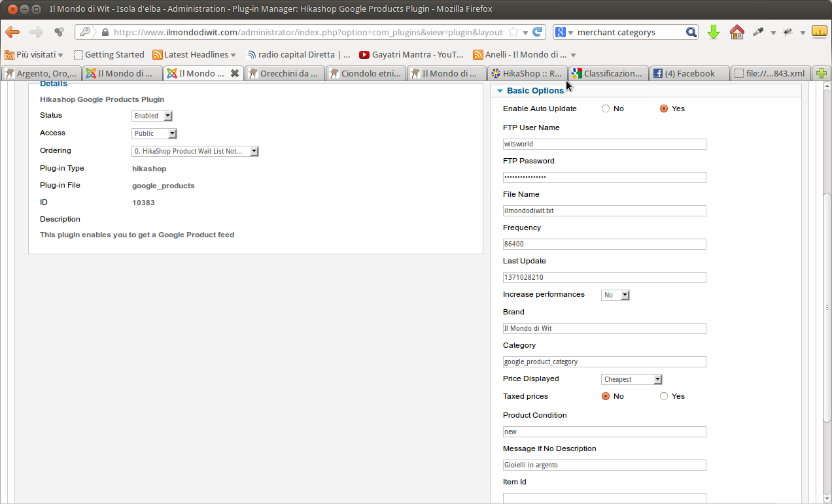Click the Product Condition field
Image resolution: width=832 pixels, height=504 pixels.
(604, 431)
